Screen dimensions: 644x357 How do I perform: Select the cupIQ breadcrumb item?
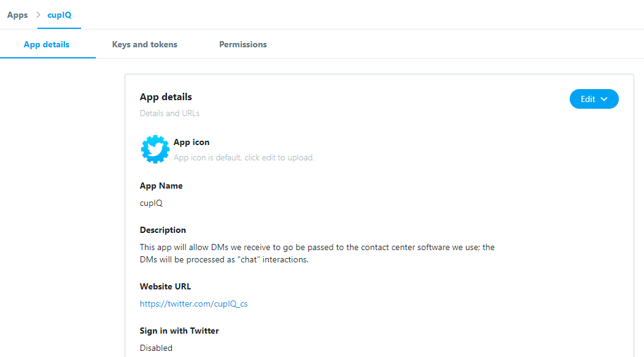pyautogui.click(x=59, y=15)
